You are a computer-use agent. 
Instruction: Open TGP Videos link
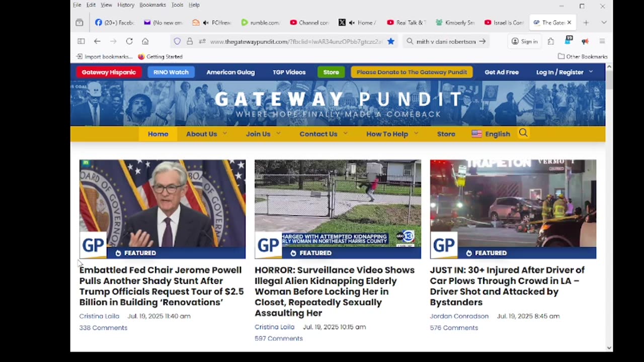click(289, 72)
